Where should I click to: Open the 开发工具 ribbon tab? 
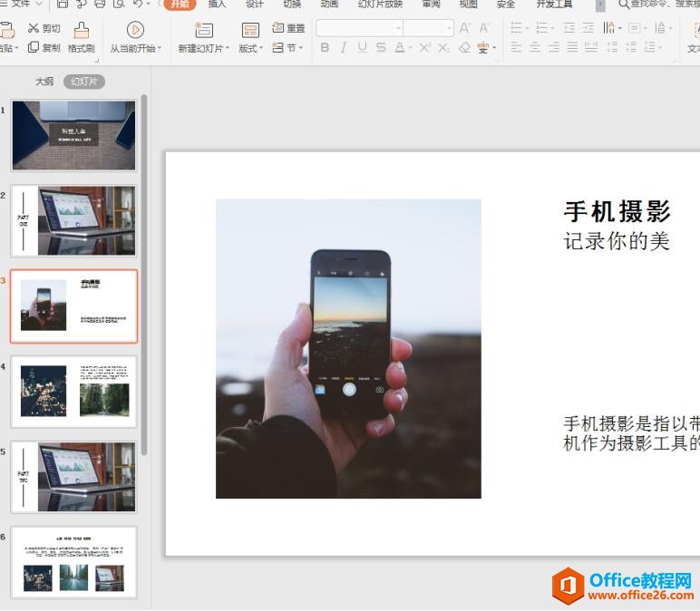(554, 5)
